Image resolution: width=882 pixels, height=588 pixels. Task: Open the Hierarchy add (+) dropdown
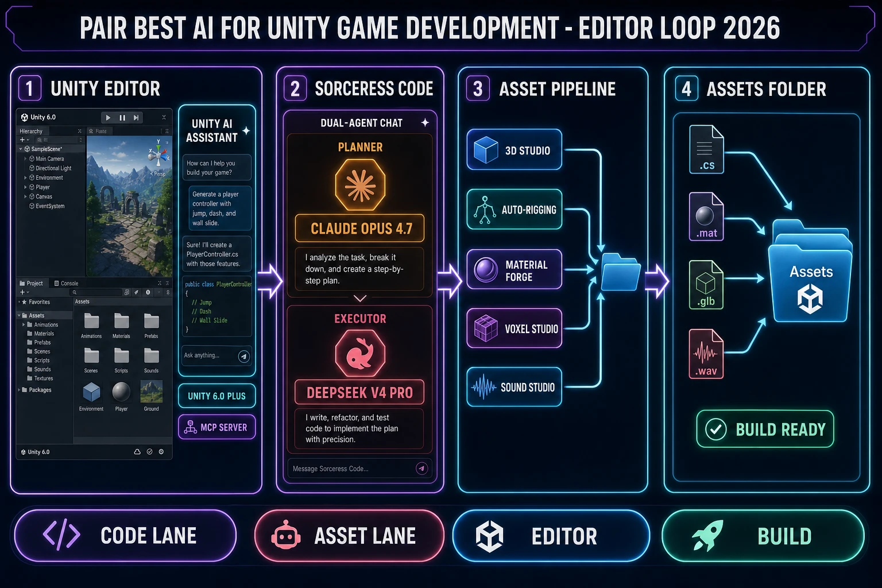24,140
